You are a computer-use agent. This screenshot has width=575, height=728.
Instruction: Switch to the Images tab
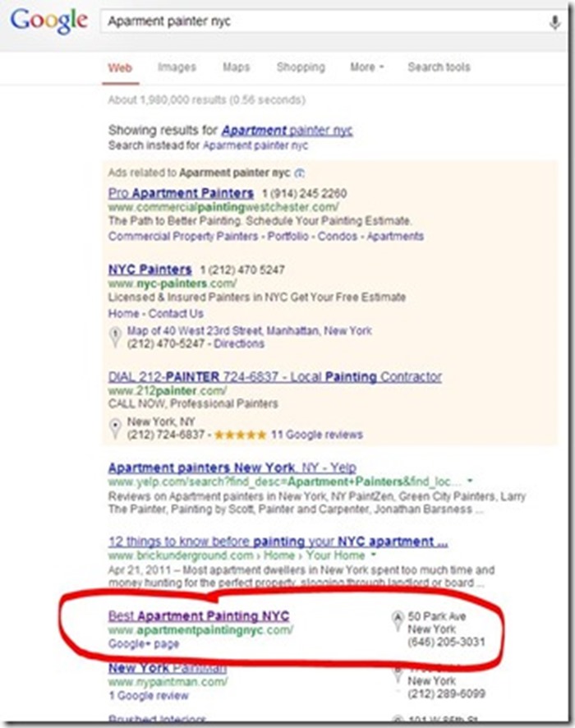click(177, 67)
